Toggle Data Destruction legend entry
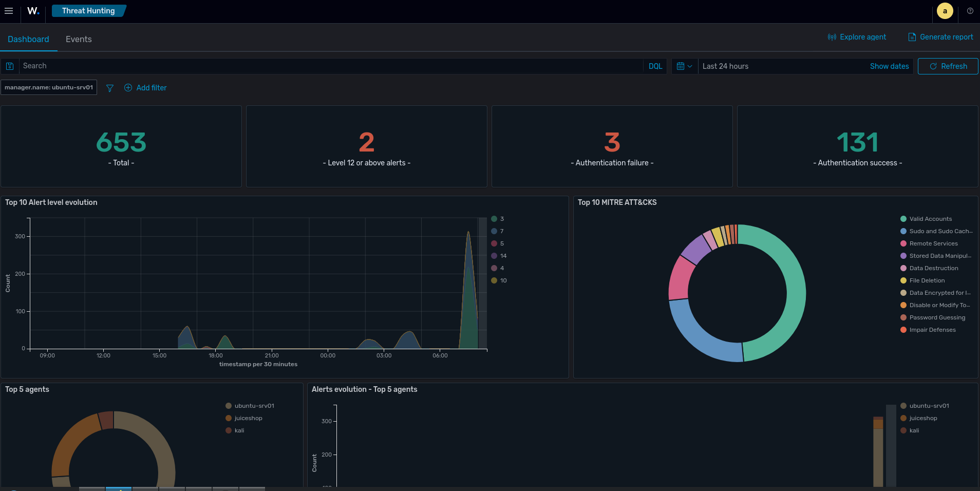 pos(929,268)
